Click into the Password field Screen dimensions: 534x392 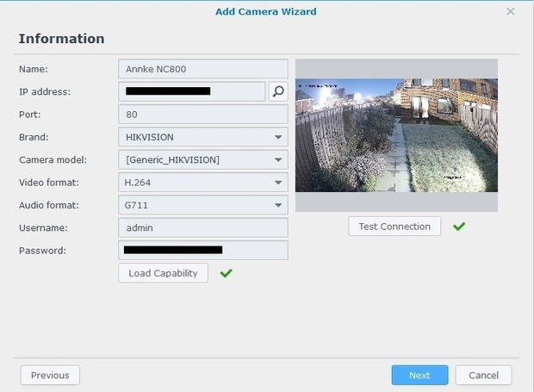pyautogui.click(x=202, y=250)
